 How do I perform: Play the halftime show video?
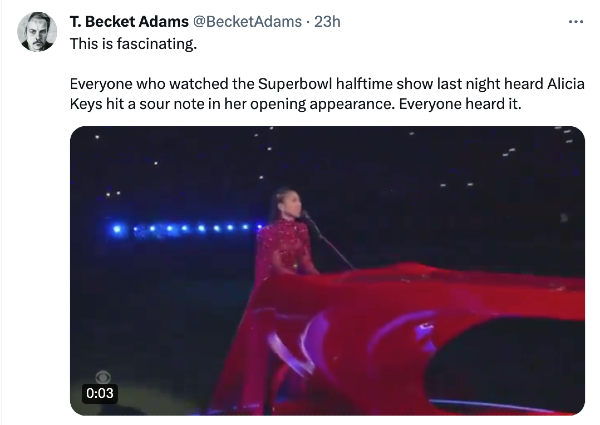pos(327,271)
